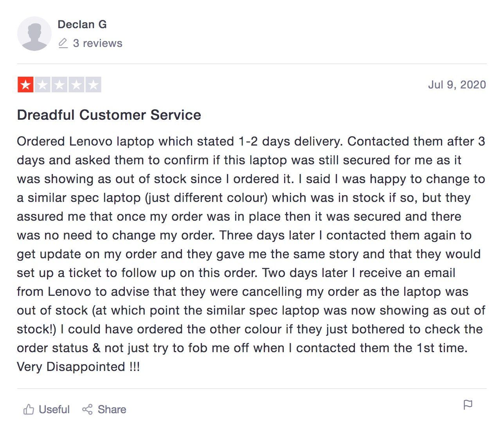Open the Dreadful Customer Service review title

109,115
